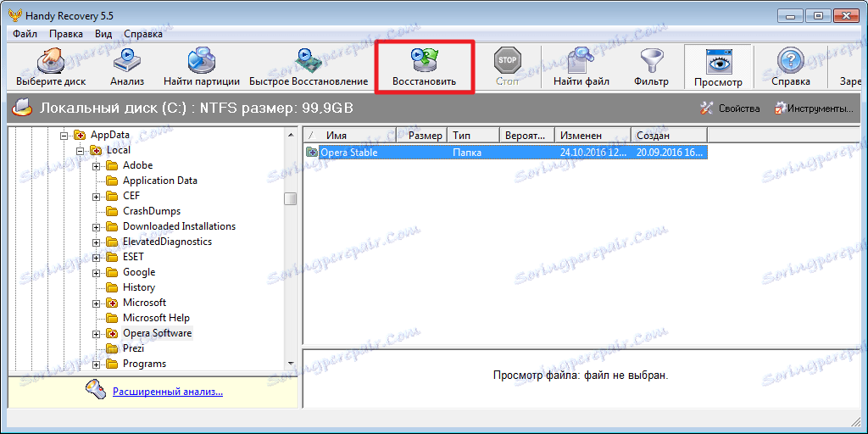Expand the CEF folder node
This screenshot has width=868, height=434.
tap(97, 197)
